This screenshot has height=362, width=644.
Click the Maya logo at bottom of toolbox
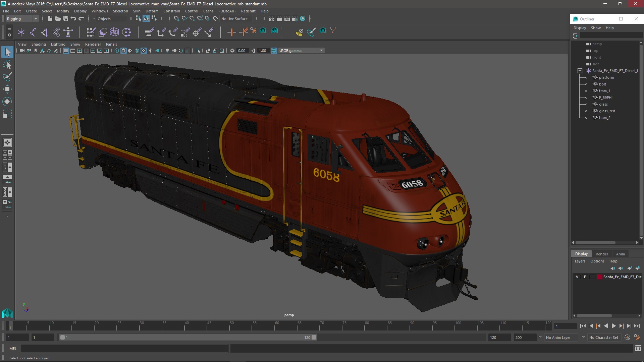pyautogui.click(x=7, y=313)
